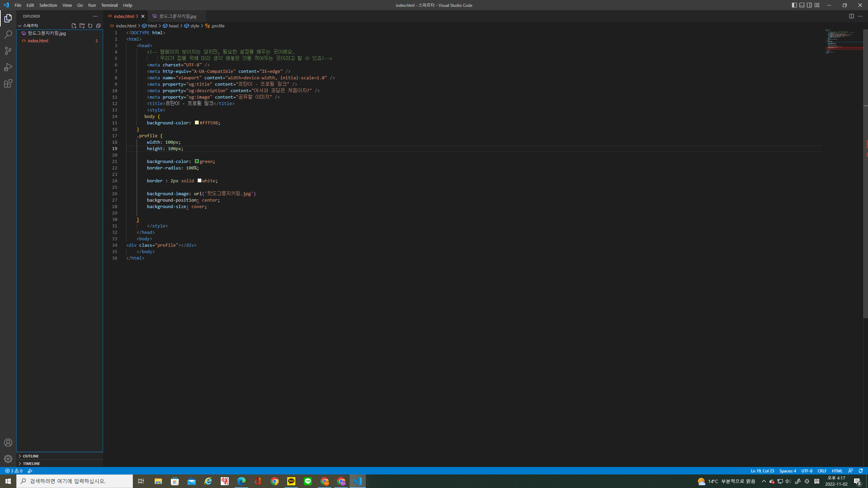Viewport: 868px width, 488px height.
Task: Open Microsoft Edge from the taskbar
Action: [241, 481]
